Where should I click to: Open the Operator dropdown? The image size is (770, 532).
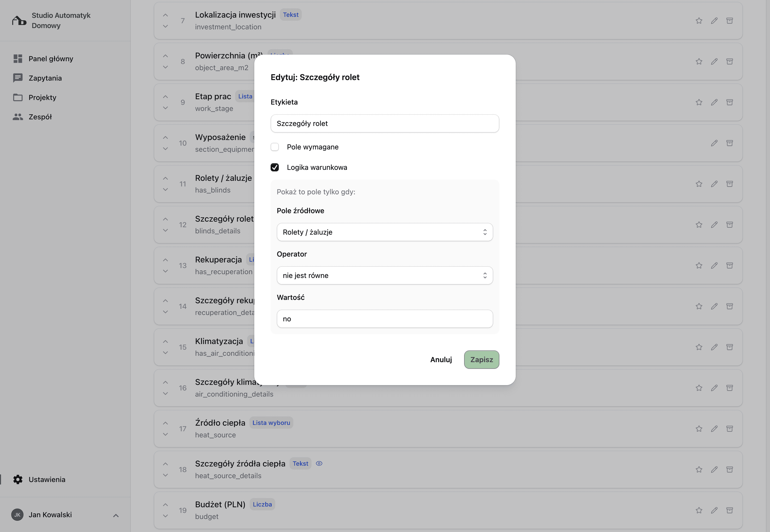pos(385,275)
